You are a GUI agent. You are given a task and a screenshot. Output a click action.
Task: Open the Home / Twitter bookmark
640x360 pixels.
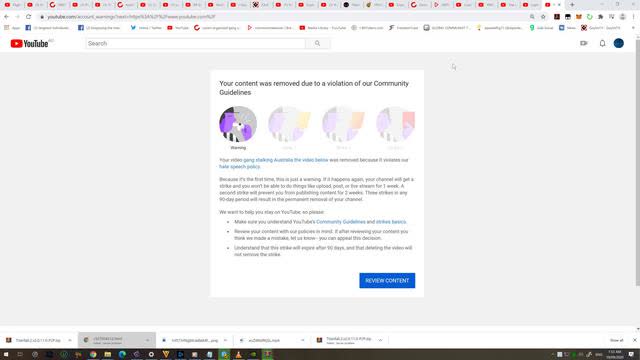[146, 28]
